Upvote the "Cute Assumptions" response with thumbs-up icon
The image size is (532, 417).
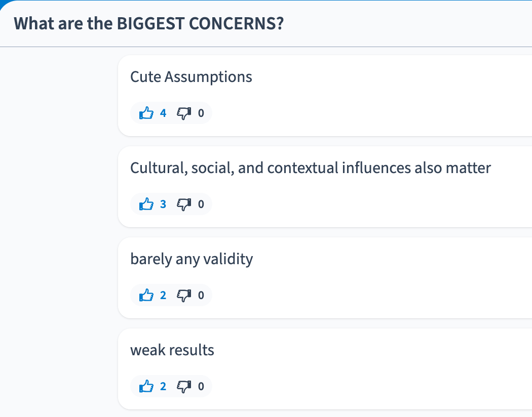point(146,113)
